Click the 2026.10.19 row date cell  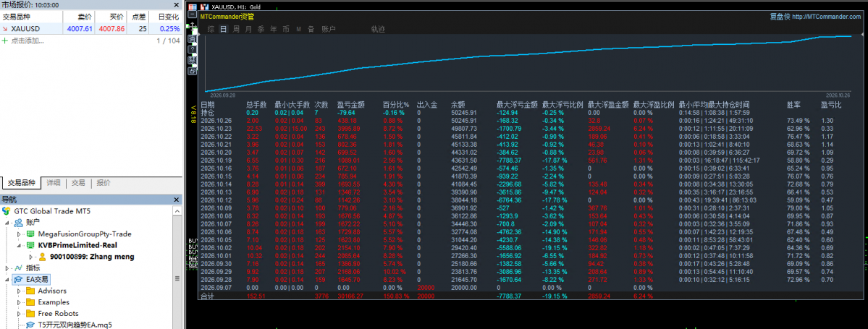pos(216,159)
